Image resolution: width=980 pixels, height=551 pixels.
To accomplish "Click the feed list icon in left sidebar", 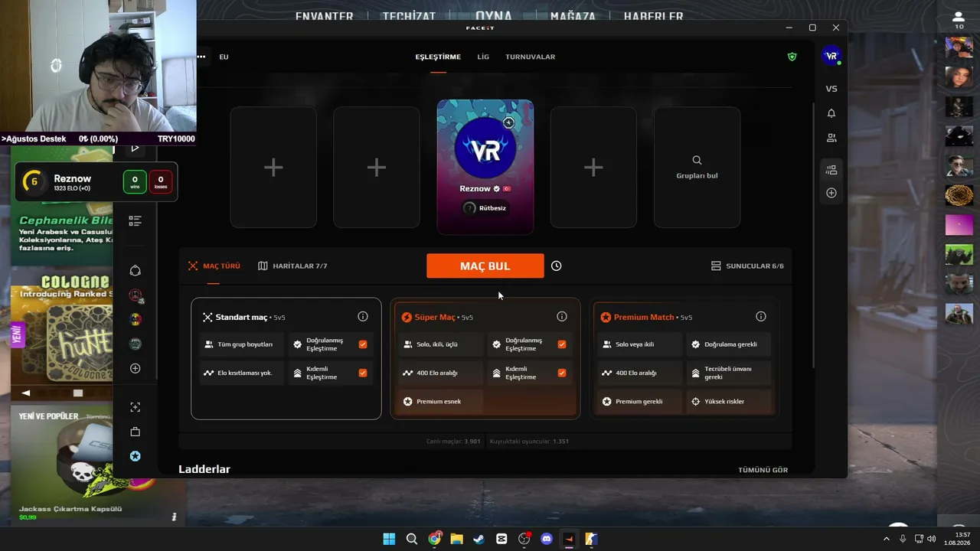I will tap(136, 221).
